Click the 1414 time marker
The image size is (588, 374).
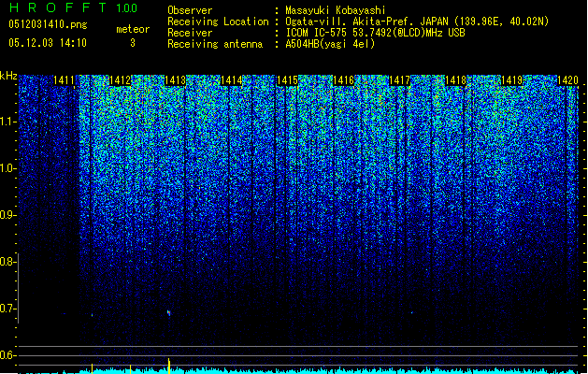[x=232, y=80]
